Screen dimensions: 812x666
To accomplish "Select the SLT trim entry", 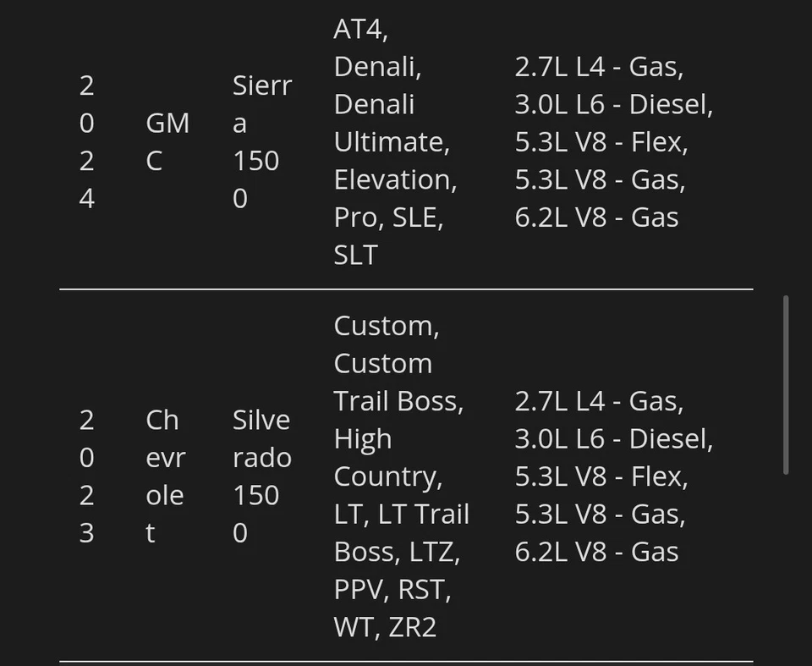I will (x=355, y=255).
